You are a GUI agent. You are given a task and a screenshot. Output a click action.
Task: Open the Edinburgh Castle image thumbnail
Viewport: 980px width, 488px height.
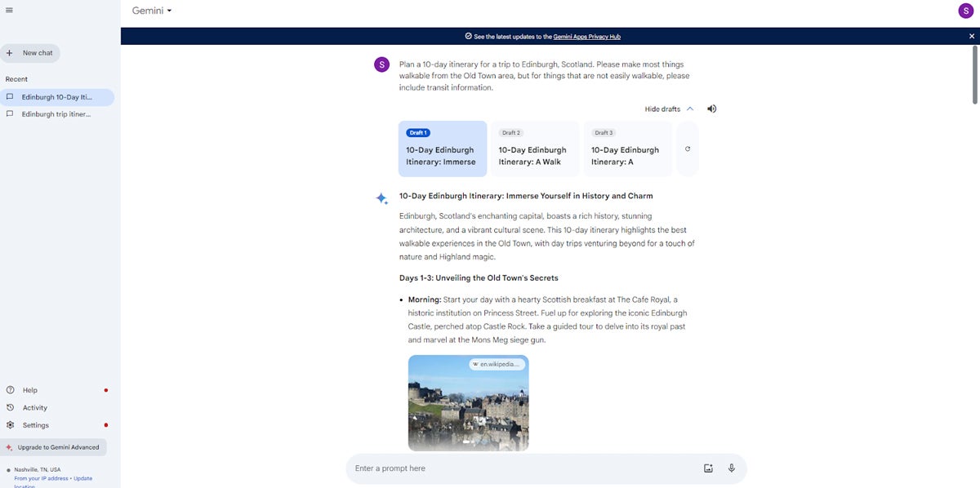pyautogui.click(x=468, y=403)
